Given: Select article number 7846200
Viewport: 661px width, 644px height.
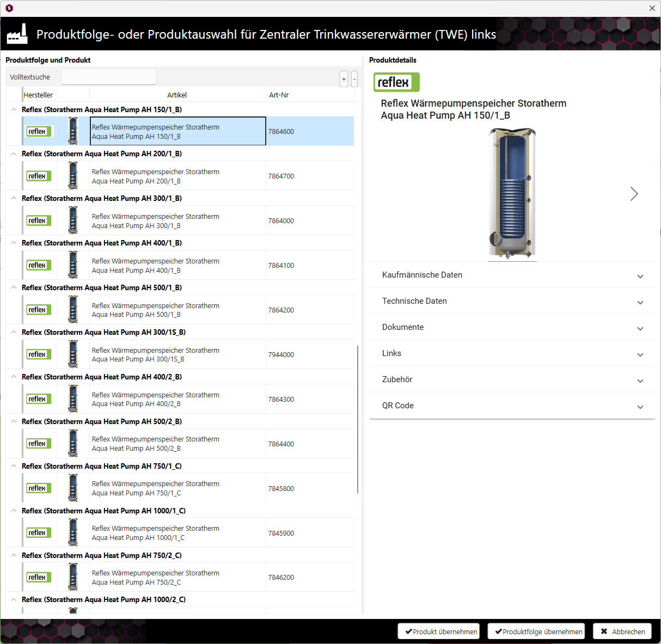Looking at the screenshot, I should click(281, 577).
